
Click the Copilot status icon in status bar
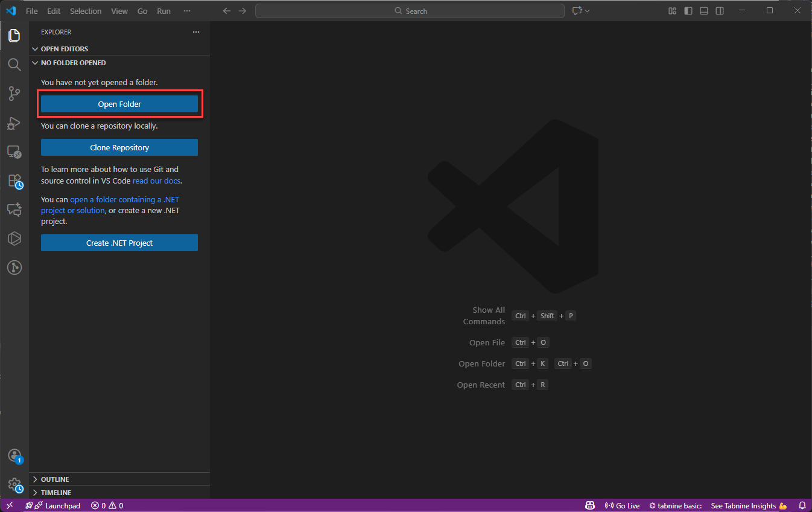coord(590,505)
